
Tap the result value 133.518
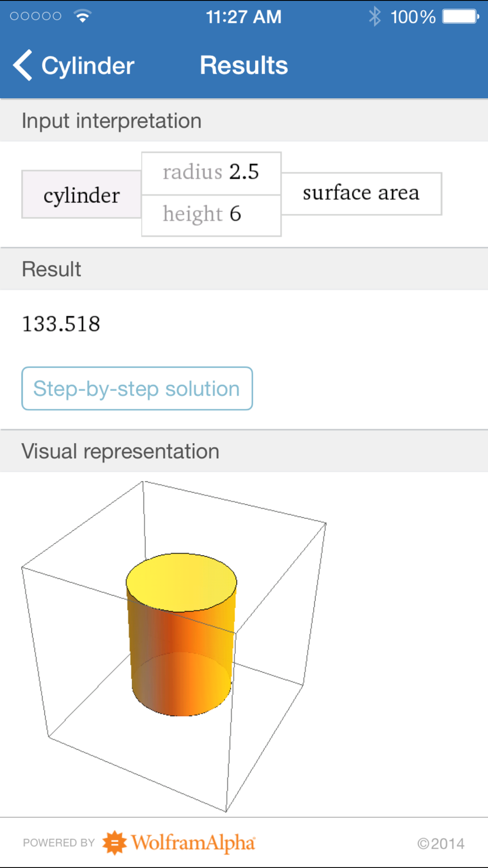click(61, 324)
